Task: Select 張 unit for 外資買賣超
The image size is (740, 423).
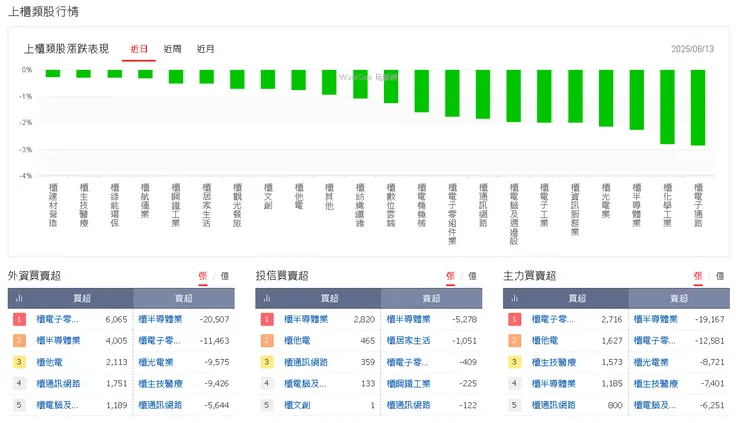Action: tap(203, 276)
